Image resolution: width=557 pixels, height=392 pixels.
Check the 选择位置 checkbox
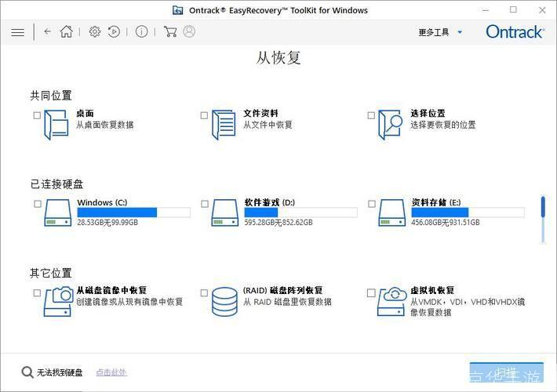click(371, 115)
